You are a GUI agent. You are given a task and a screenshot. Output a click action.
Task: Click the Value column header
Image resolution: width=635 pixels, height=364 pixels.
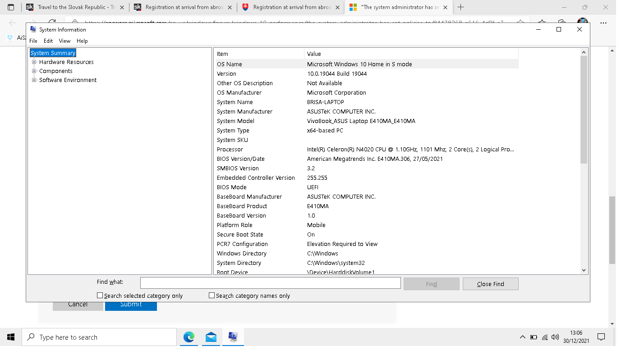[x=411, y=54]
